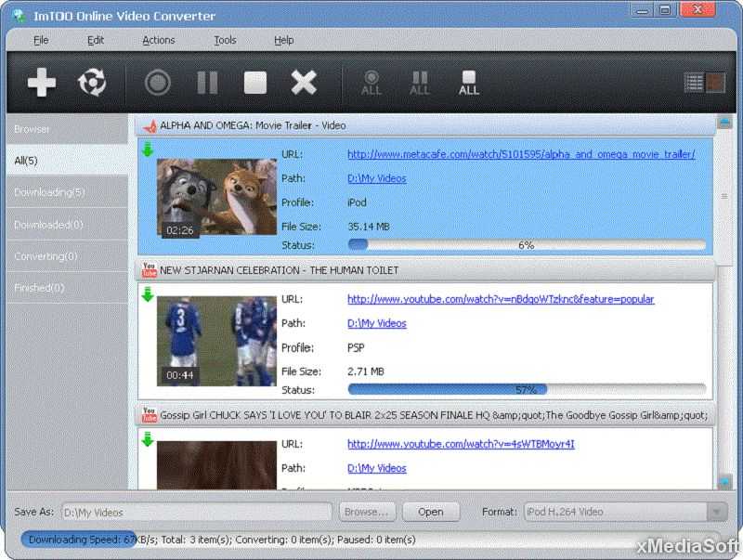The image size is (743, 560).
Task: Open D:\My Videos path of Gossip Girl video
Action: (x=377, y=469)
